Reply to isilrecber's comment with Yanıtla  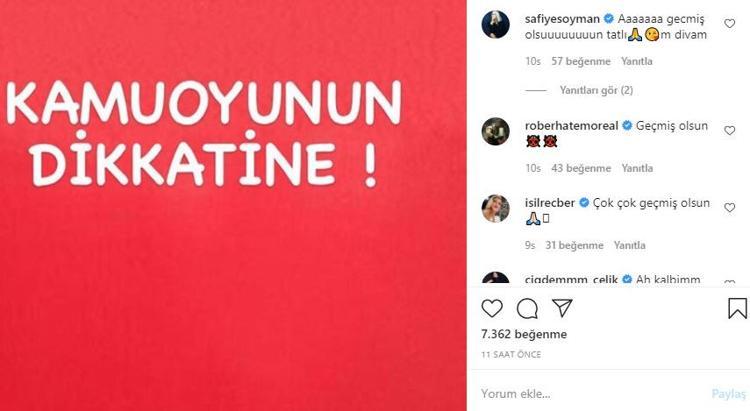[x=629, y=245]
